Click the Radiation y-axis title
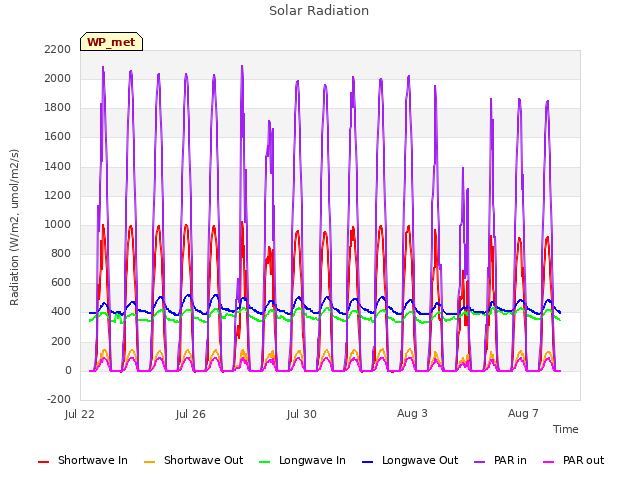This screenshot has height=480, width=640. click(14, 227)
